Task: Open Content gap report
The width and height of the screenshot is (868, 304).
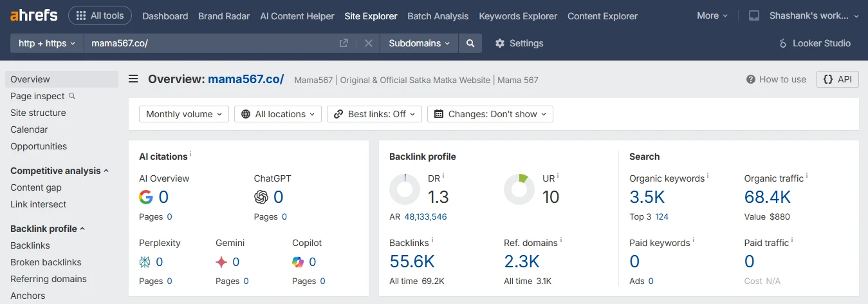Action: [x=36, y=187]
